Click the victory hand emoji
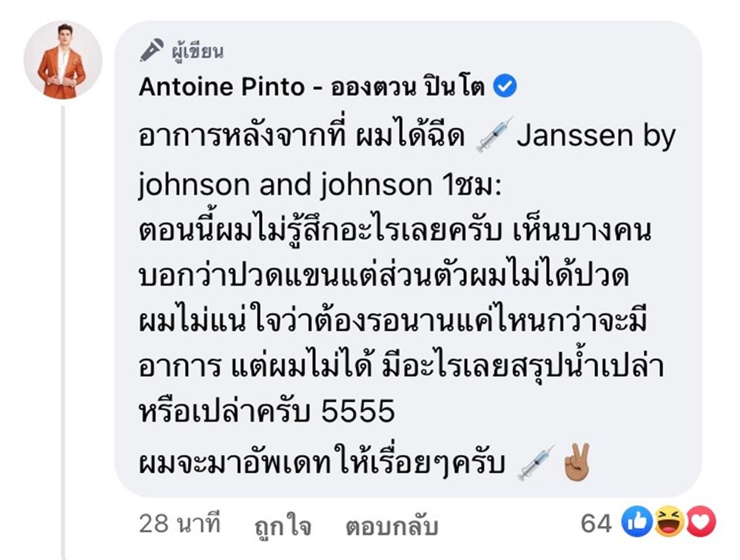This screenshot has height=560, width=740. tap(576, 462)
